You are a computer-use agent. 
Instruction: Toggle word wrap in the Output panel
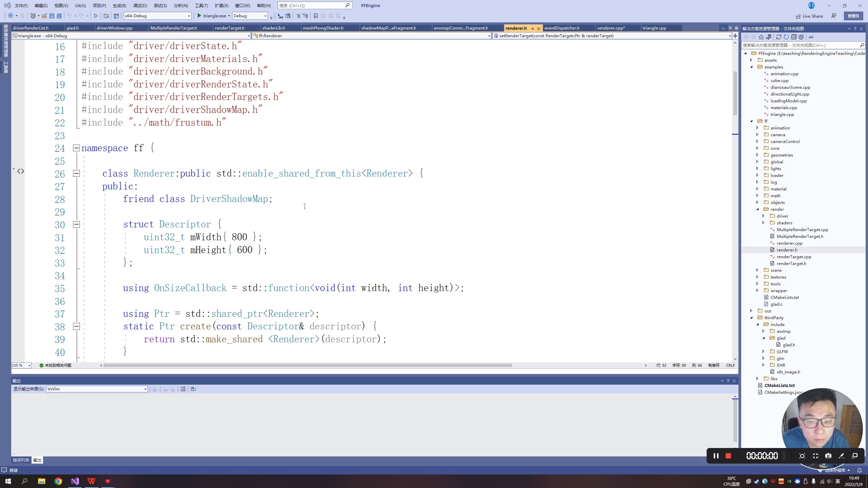(x=193, y=389)
